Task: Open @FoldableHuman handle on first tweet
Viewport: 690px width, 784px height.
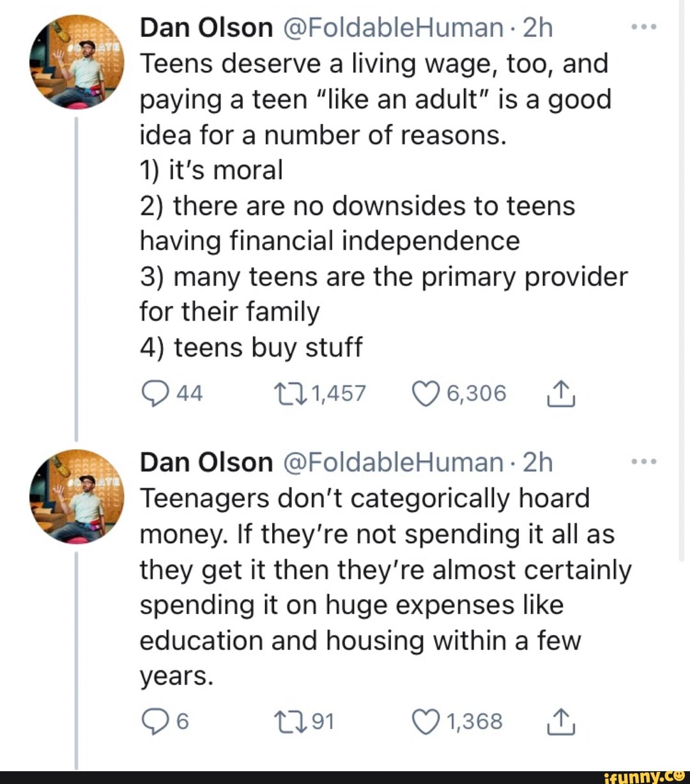Action: (x=392, y=28)
